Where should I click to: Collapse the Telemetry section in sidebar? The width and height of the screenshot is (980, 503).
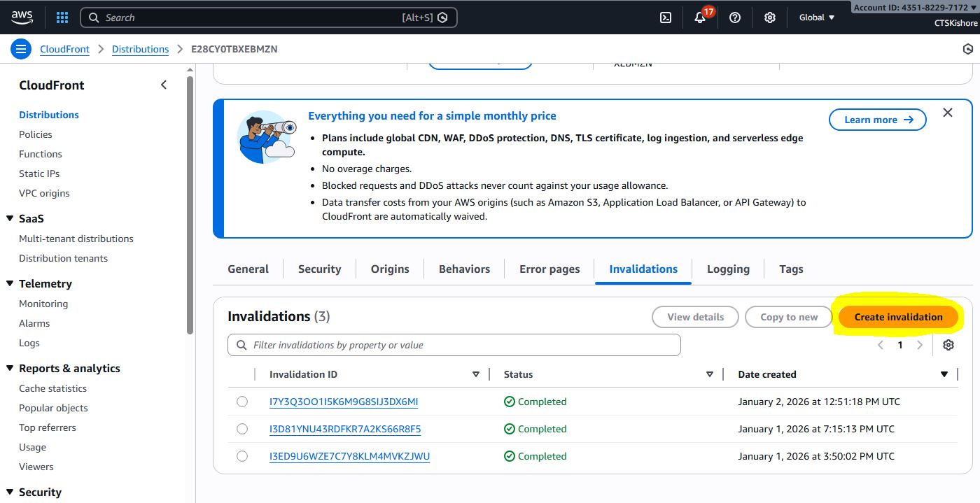coord(10,283)
